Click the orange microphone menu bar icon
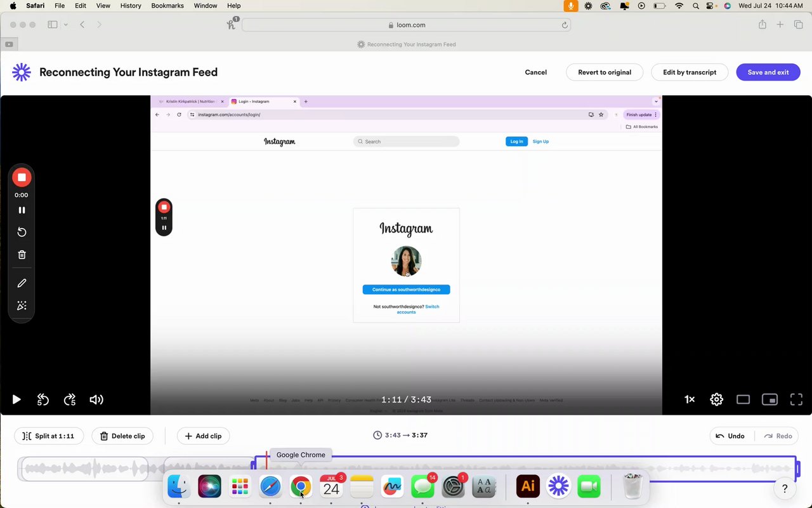The image size is (812, 508). pos(571,6)
